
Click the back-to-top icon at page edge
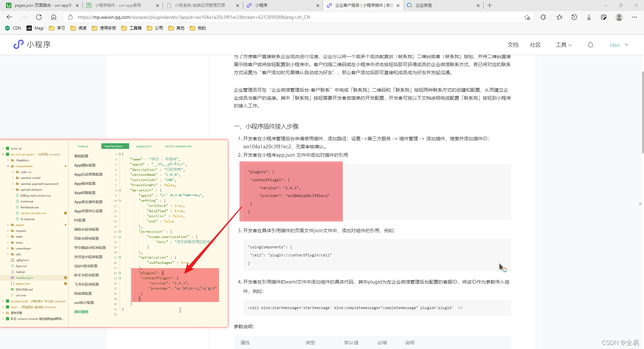pyautogui.click(x=640, y=204)
